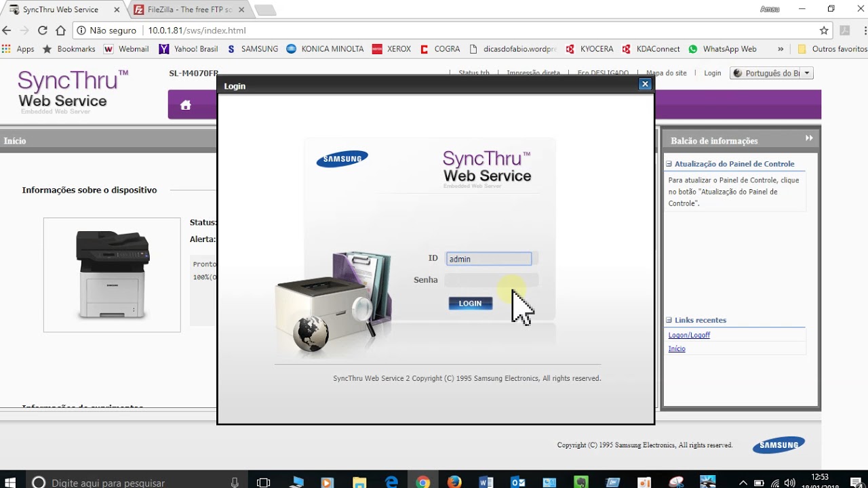
Task: Open the Bookmarks bookmark
Action: point(69,49)
